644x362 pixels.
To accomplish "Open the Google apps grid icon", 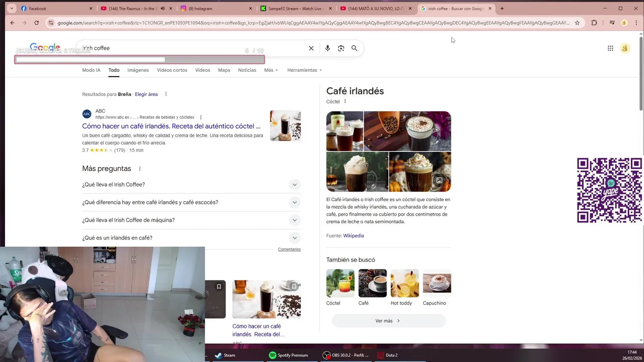I will [610, 48].
